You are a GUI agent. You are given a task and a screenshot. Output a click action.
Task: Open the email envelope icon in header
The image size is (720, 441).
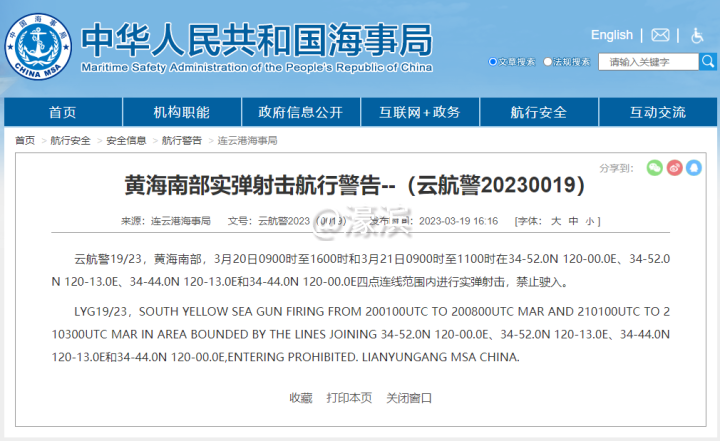(660, 35)
